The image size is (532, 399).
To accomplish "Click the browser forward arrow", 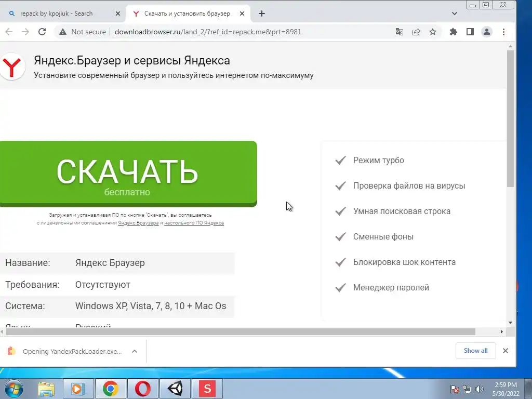I will (x=25, y=32).
